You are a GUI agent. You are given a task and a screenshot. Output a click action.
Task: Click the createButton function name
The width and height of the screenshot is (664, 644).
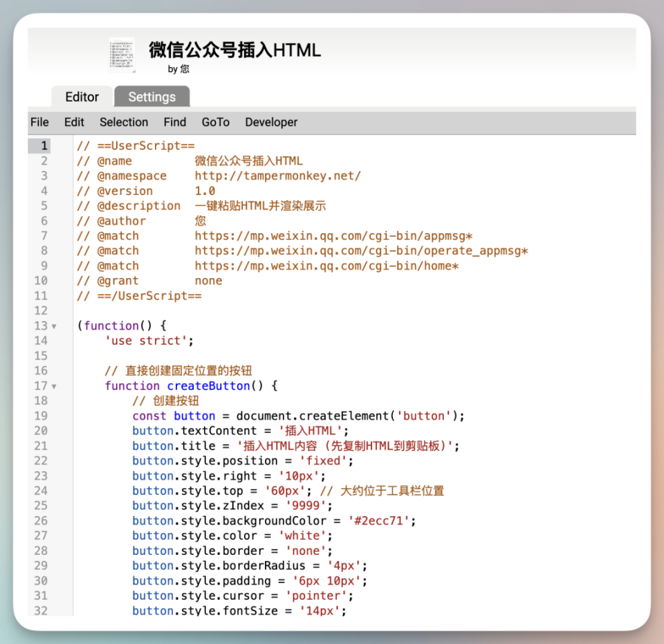(208, 386)
